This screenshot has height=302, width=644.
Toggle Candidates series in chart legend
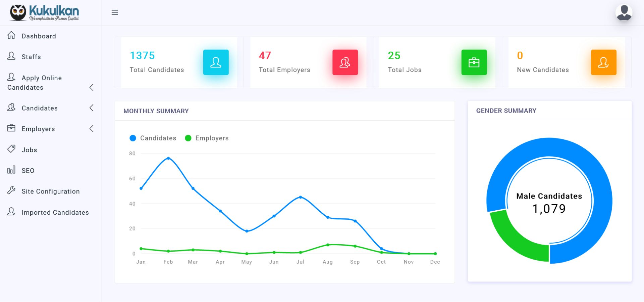153,138
